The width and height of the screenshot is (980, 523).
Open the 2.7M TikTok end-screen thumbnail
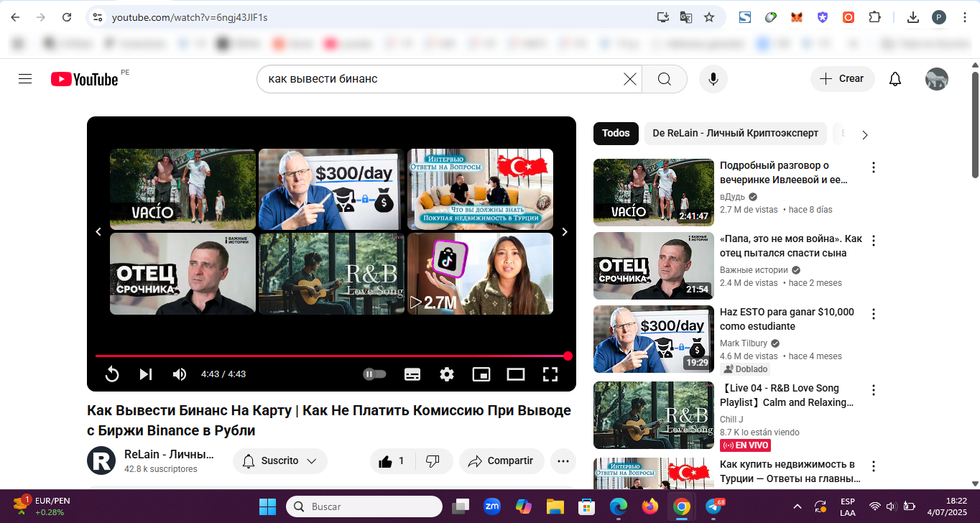coord(480,274)
